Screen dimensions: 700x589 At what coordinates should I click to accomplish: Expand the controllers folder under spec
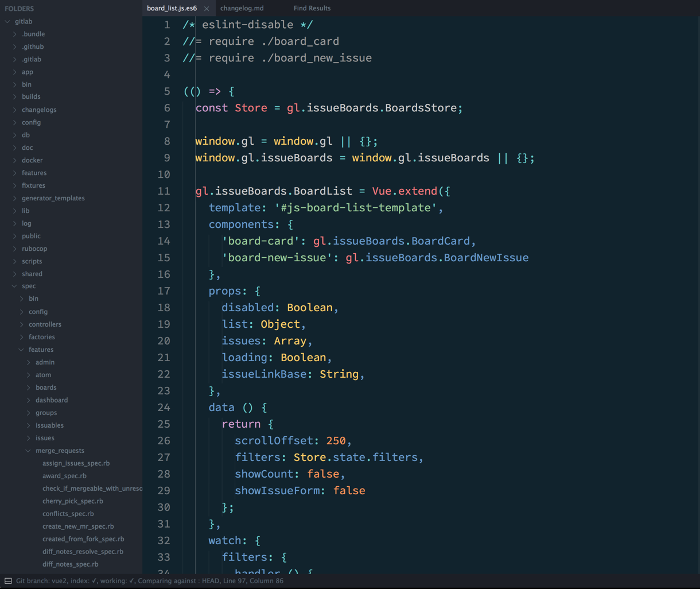pyautogui.click(x=22, y=324)
